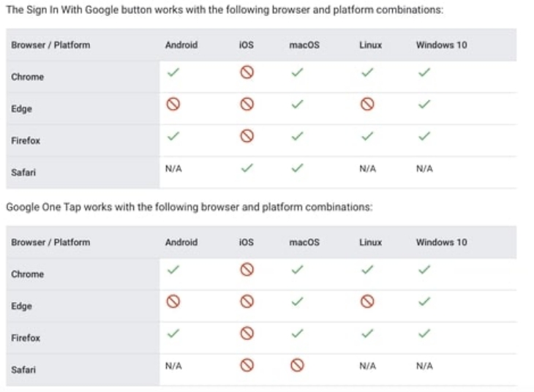
Task: Click Safari iOS blocked icon in One Tap table
Action: tap(247, 365)
